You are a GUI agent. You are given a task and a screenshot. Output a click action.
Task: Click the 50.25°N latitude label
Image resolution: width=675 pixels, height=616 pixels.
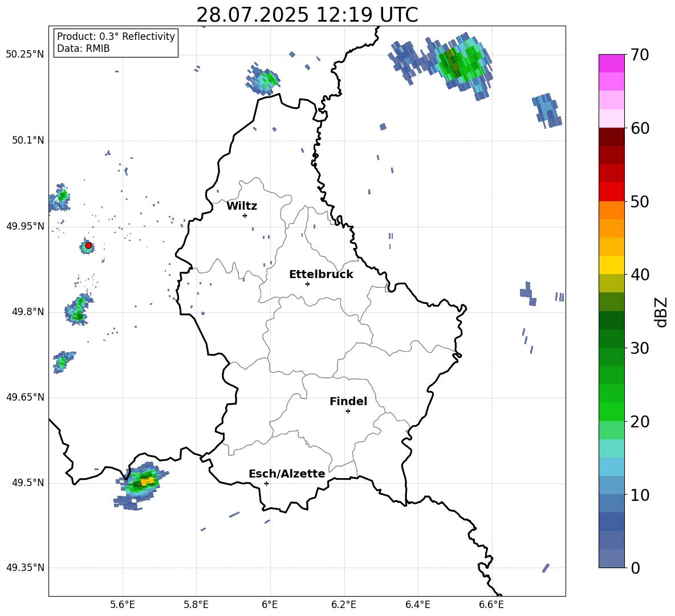[x=25, y=55]
